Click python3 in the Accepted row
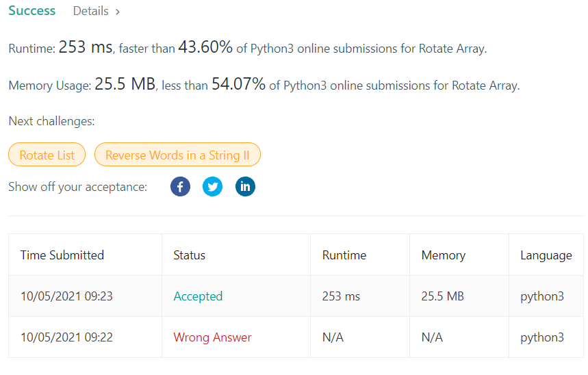This screenshot has width=588, height=375. coord(542,296)
